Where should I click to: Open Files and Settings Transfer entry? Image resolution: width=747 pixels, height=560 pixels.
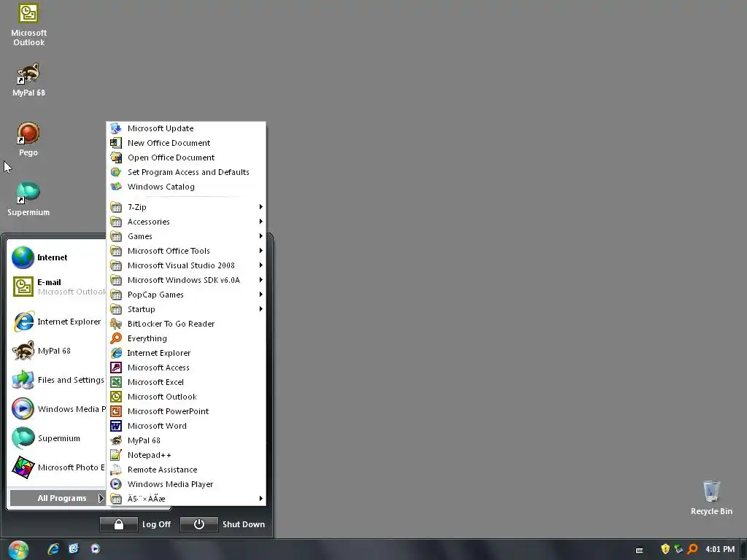coord(57,380)
